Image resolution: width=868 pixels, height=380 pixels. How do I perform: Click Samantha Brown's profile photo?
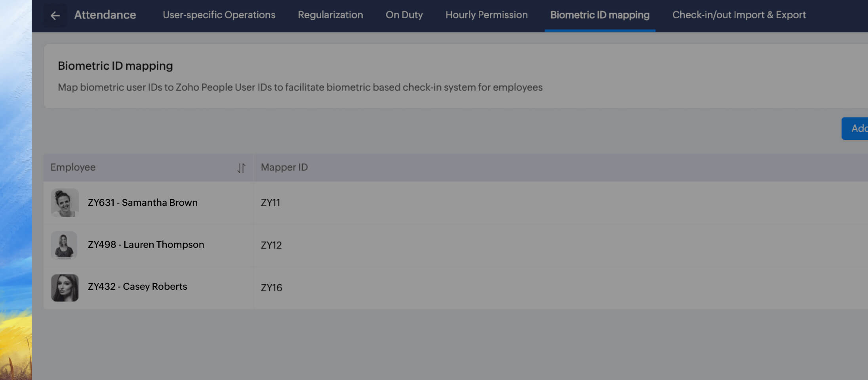pyautogui.click(x=65, y=203)
